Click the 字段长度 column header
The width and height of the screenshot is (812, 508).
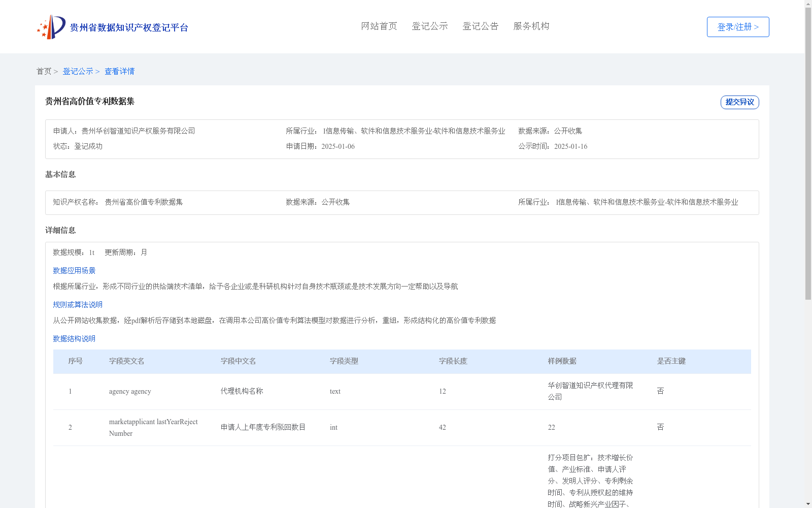point(453,361)
